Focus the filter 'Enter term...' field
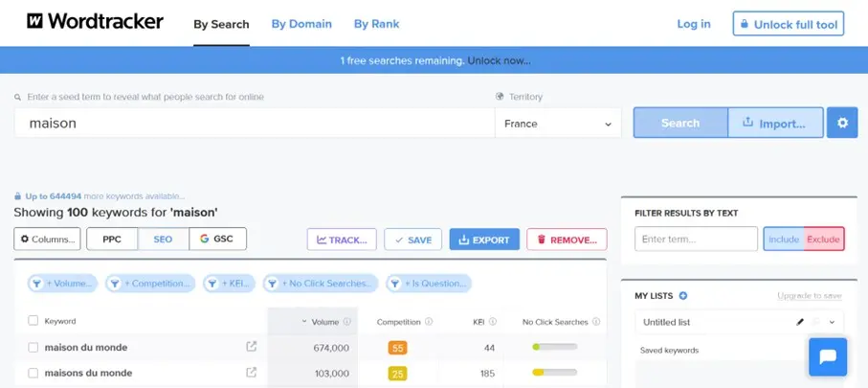 click(696, 239)
